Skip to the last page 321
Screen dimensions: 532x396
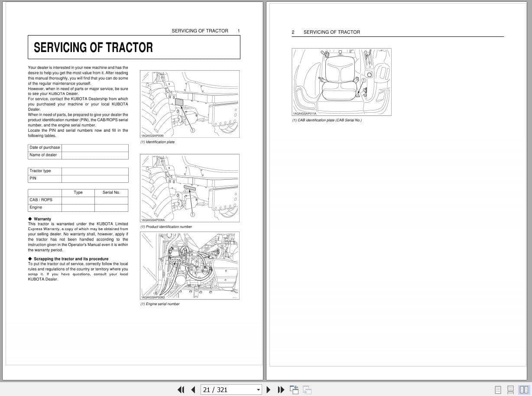pos(281,390)
